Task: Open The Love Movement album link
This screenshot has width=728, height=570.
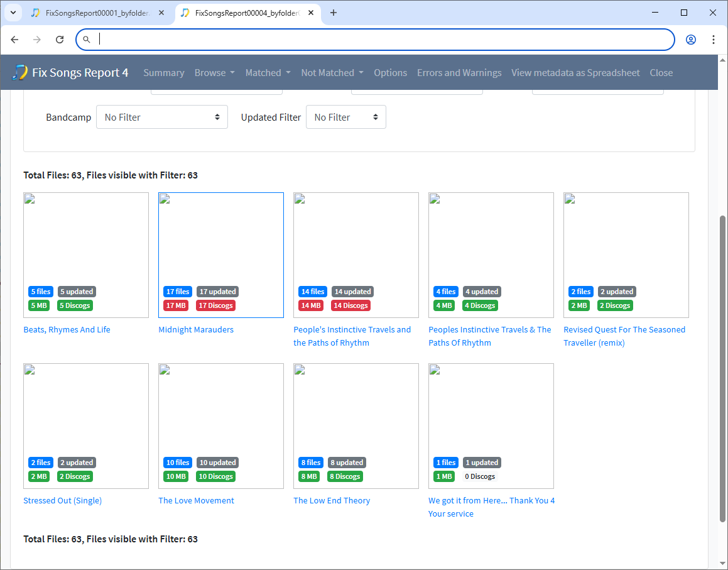Action: click(x=196, y=500)
